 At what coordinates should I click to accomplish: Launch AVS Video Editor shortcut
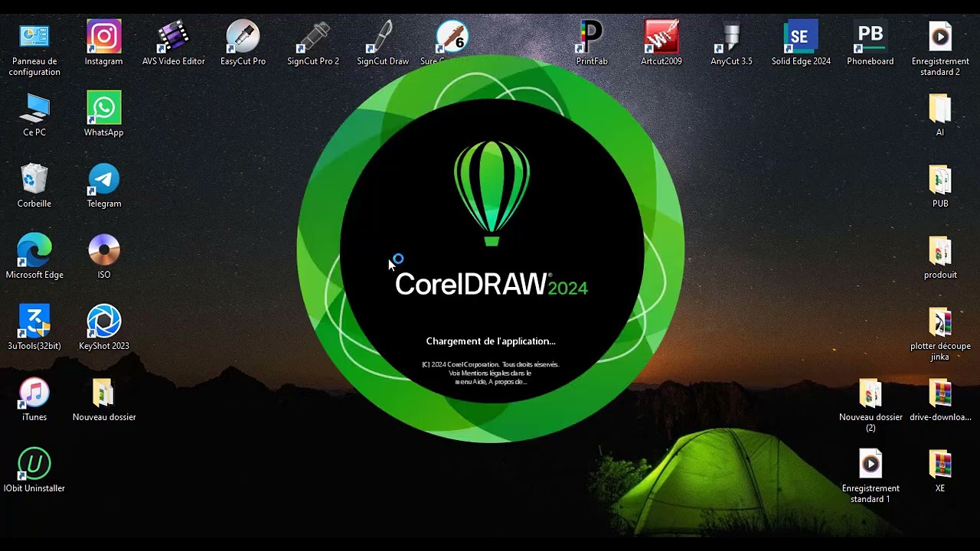coord(174,43)
